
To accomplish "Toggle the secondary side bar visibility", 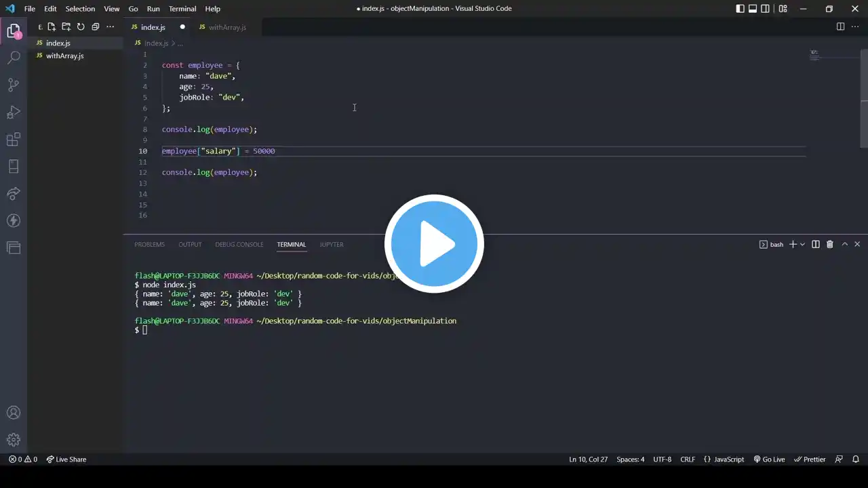I will (766, 9).
